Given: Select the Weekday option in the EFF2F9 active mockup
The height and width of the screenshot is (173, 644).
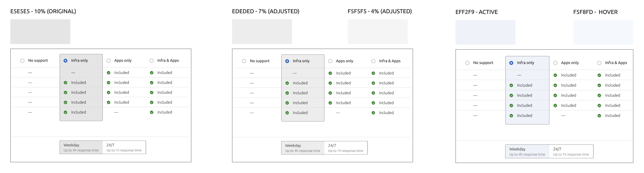Looking at the screenshot, I should click(x=527, y=152).
